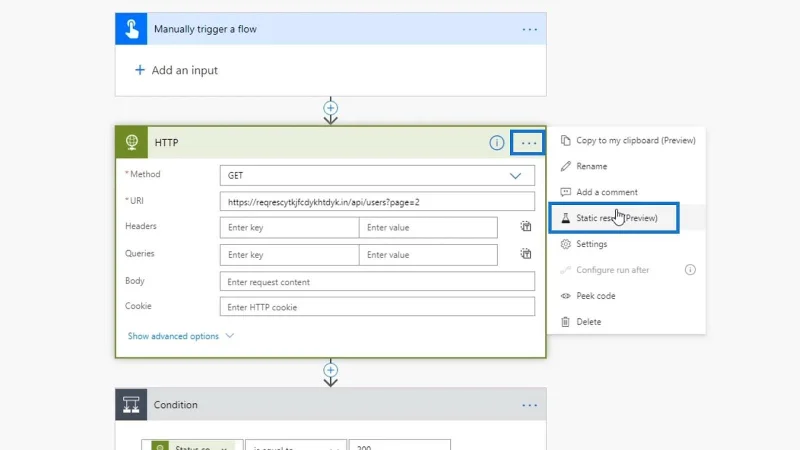The height and width of the screenshot is (450, 800).
Task: Insert a step above the HTTP action
Action: pos(331,108)
